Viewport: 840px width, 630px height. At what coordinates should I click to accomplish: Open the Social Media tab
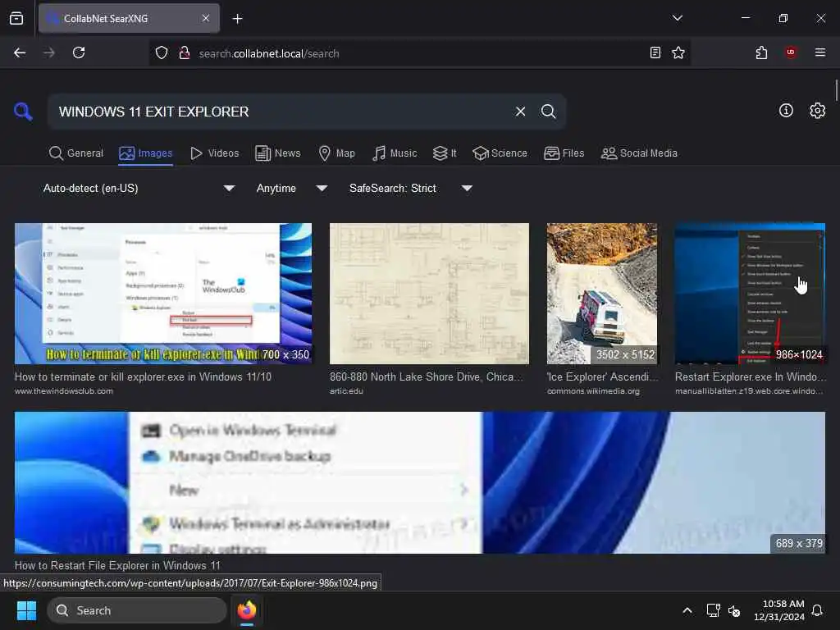coord(639,153)
